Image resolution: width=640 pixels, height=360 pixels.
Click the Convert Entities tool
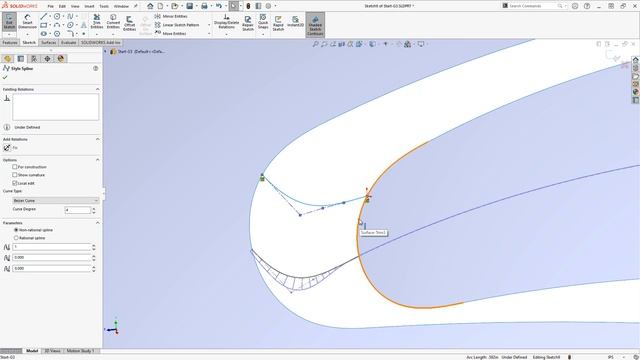pos(113,22)
